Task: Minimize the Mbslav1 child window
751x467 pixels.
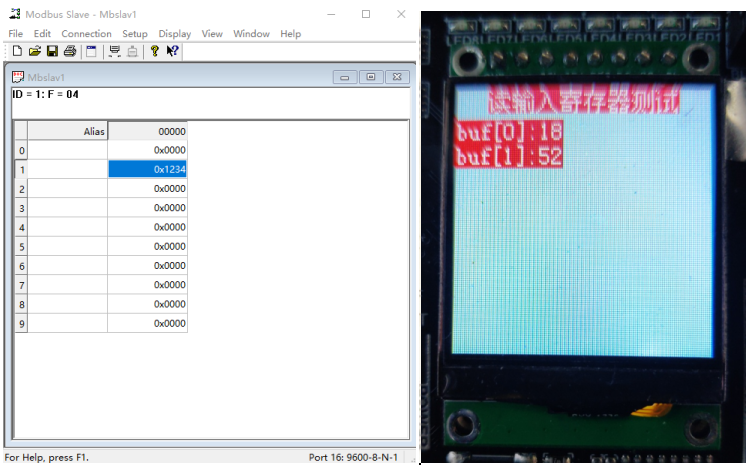Action: [345, 77]
